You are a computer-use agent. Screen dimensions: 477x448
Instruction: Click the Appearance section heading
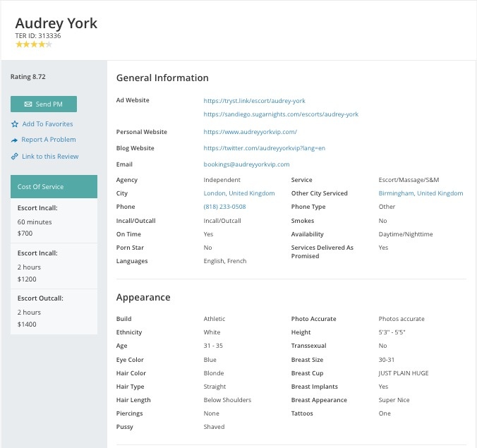click(143, 298)
